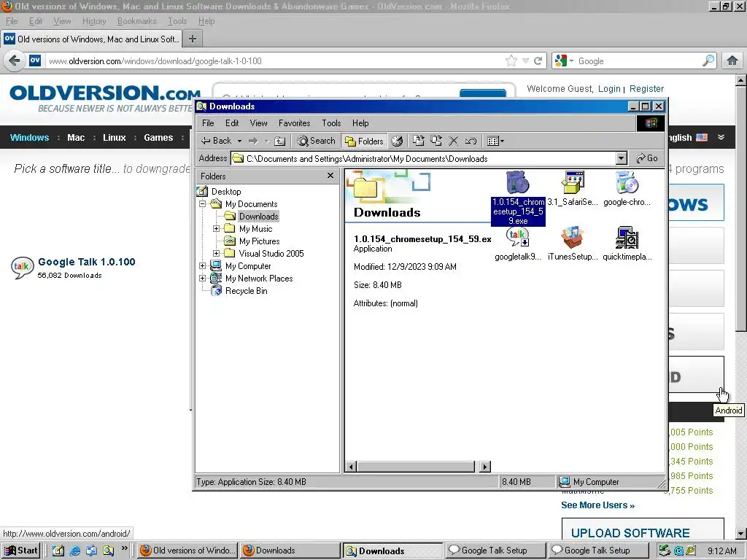Viewport: 747px width, 560px height.
Task: Click the bookmark star in Firefox URL bar
Action: [511, 61]
